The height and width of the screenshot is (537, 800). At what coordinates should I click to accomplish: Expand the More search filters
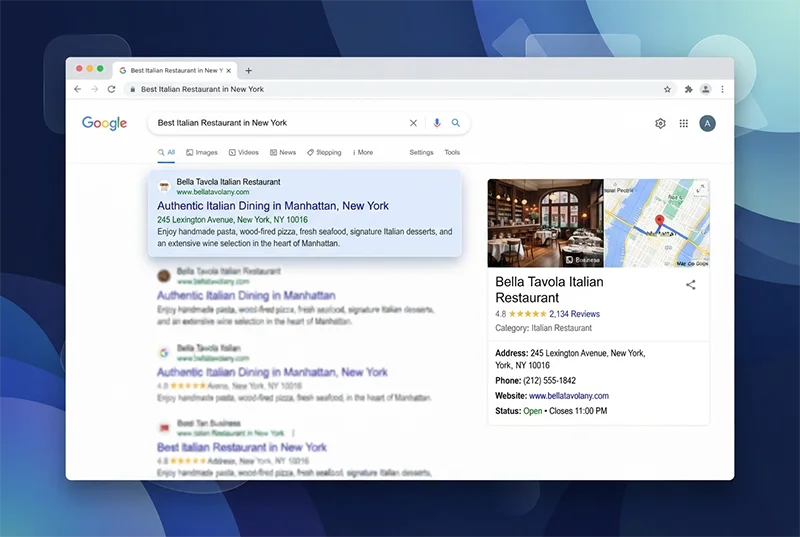(363, 152)
